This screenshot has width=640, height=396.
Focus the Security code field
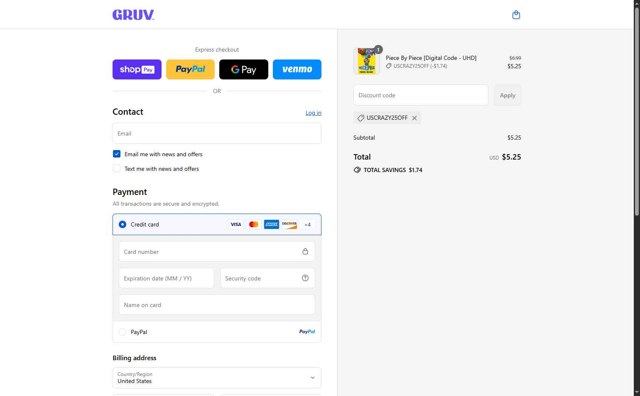267,278
